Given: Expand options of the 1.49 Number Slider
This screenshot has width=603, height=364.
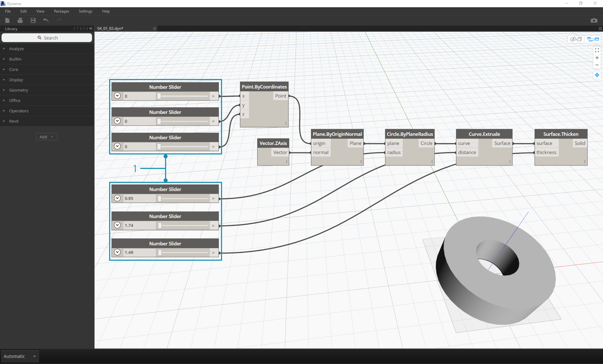Looking at the screenshot, I should [117, 252].
